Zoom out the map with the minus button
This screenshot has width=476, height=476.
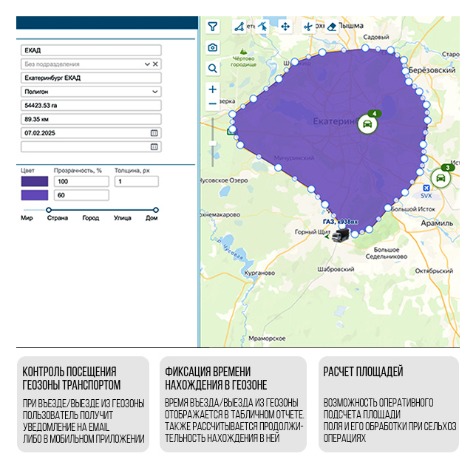(x=213, y=104)
